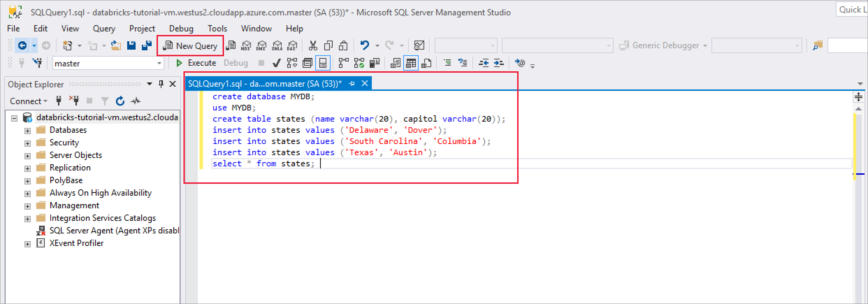
Task: Expand the Databases folder node
Action: 28,131
